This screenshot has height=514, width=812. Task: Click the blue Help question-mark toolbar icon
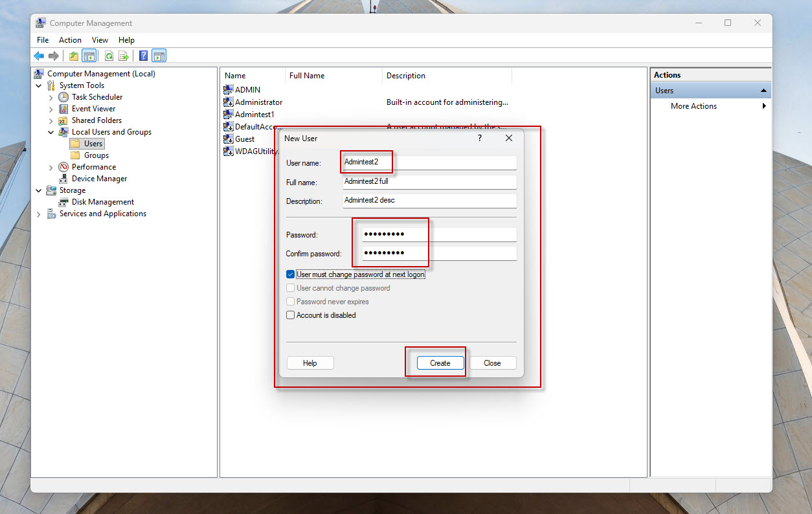point(144,56)
